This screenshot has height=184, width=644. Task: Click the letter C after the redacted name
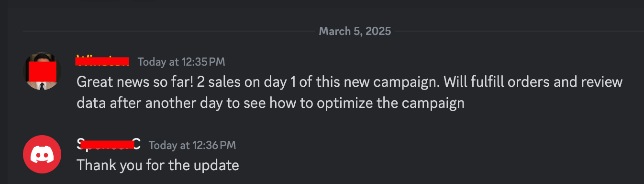tap(136, 144)
